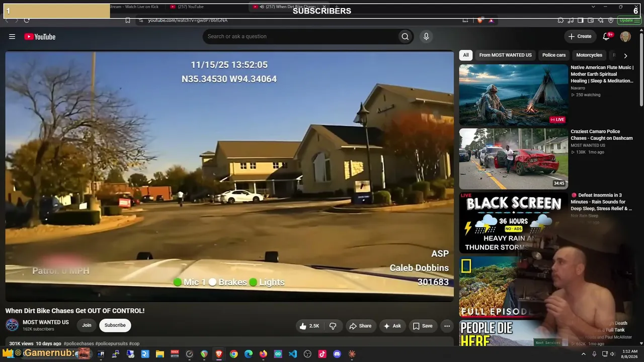644x362 pixels.
Task: Go to YouTube home via logo
Action: pos(40,37)
